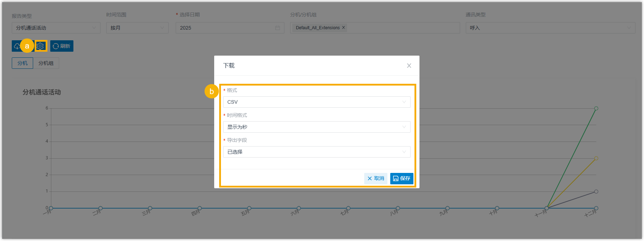Close the 下载 dialog with X
The height and width of the screenshot is (241, 644).
point(409,66)
